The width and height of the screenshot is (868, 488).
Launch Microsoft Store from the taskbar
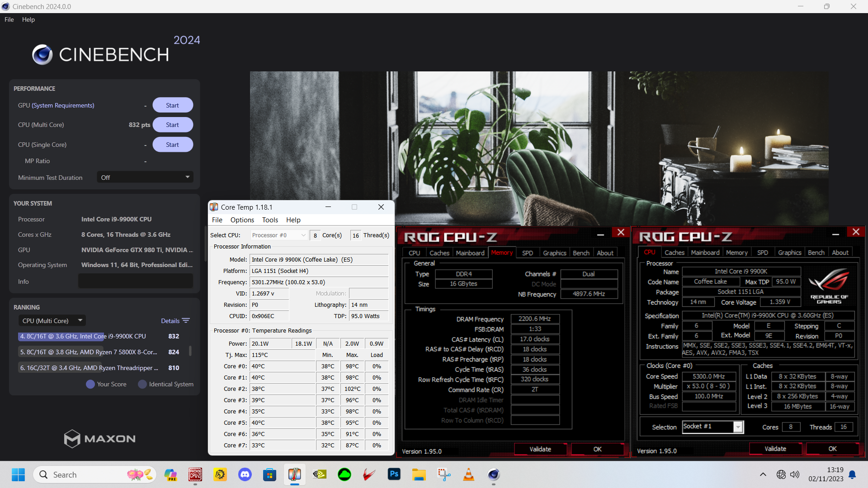coord(270,474)
